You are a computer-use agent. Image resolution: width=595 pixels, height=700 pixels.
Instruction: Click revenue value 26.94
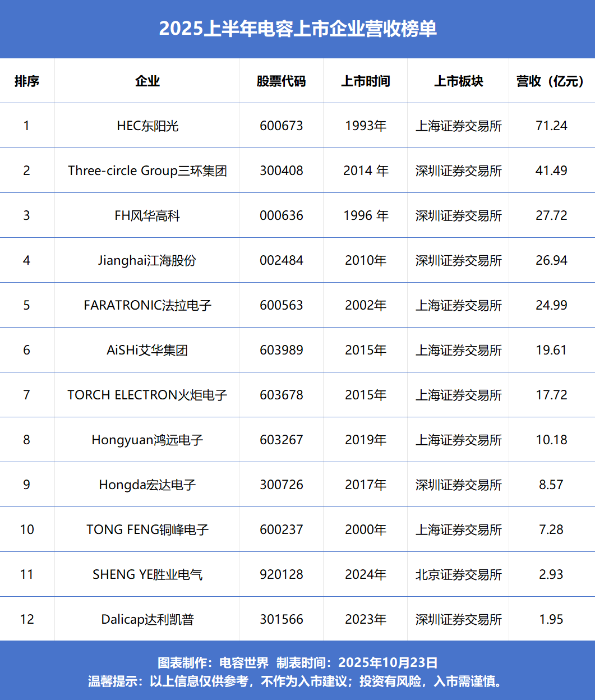tap(552, 260)
